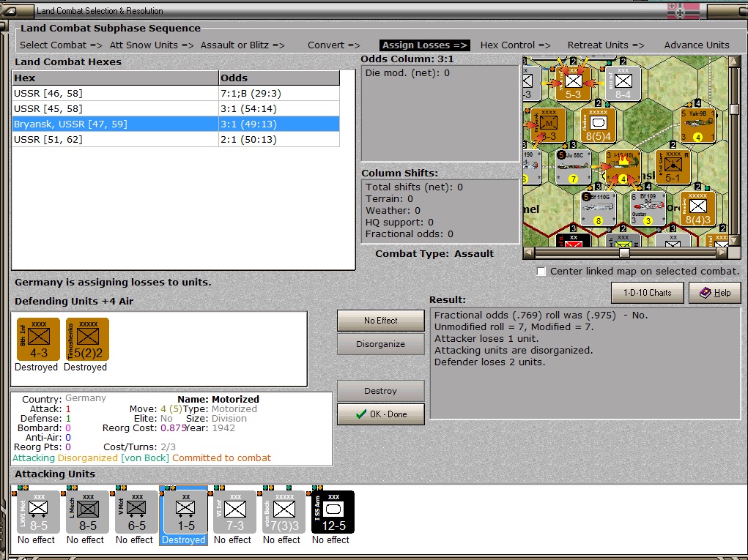Select the V Mot 6-5 attacking unit
The height and width of the screenshot is (560, 748).
pyautogui.click(x=136, y=512)
